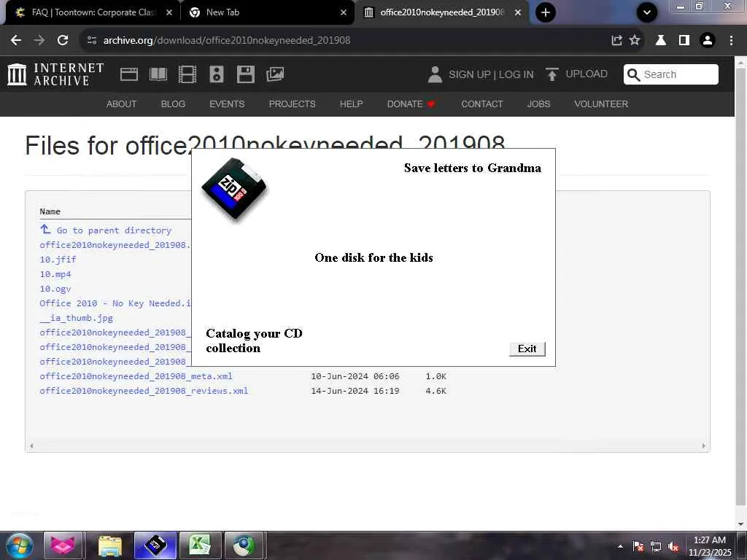
Task: Show hidden tray icons arrow
Action: (x=620, y=546)
